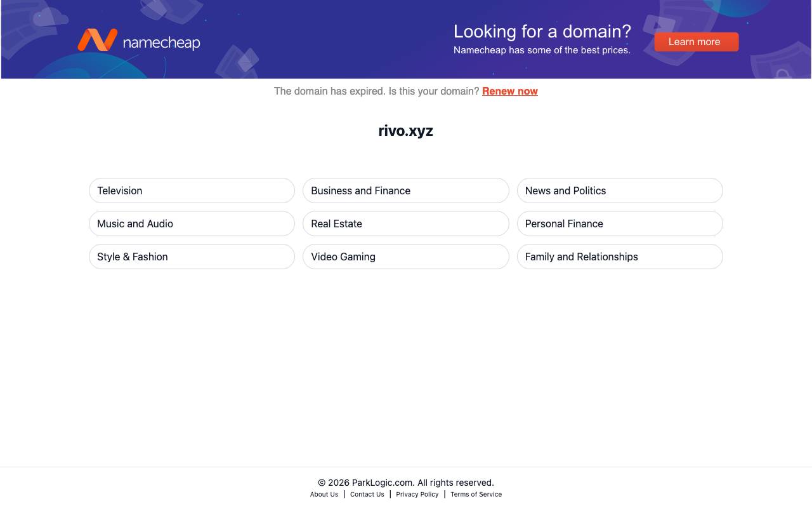Image resolution: width=812 pixels, height=508 pixels.
Task: View the Privacy Policy link
Action: click(417, 494)
